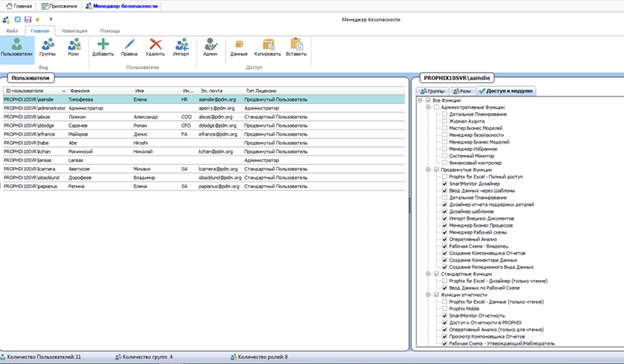Select the Larisas user row
The width and height of the screenshot is (624, 364).
pos(204,160)
